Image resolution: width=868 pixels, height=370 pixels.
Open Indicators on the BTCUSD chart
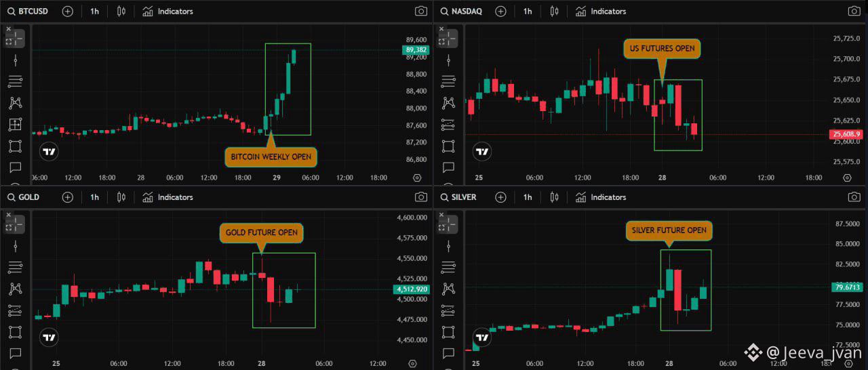pos(167,12)
